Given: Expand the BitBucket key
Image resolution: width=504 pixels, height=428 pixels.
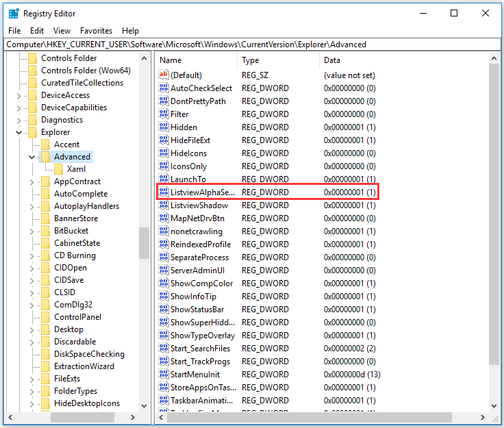Looking at the screenshot, I should [32, 231].
